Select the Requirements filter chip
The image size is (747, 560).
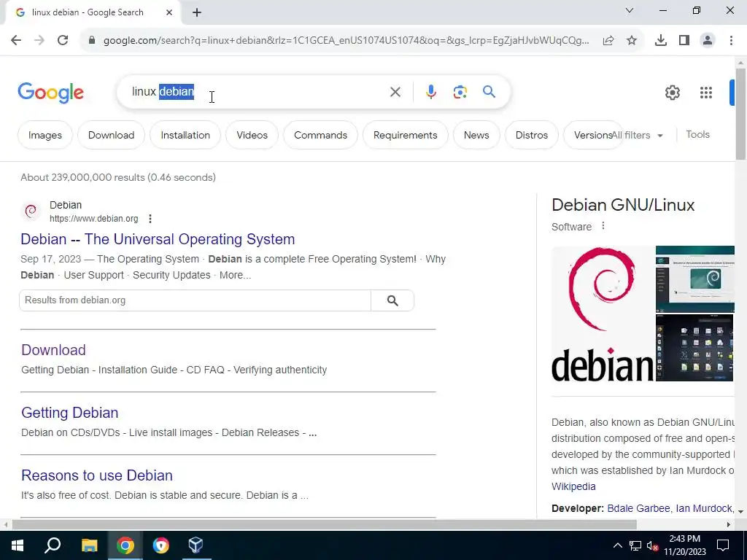tap(406, 135)
